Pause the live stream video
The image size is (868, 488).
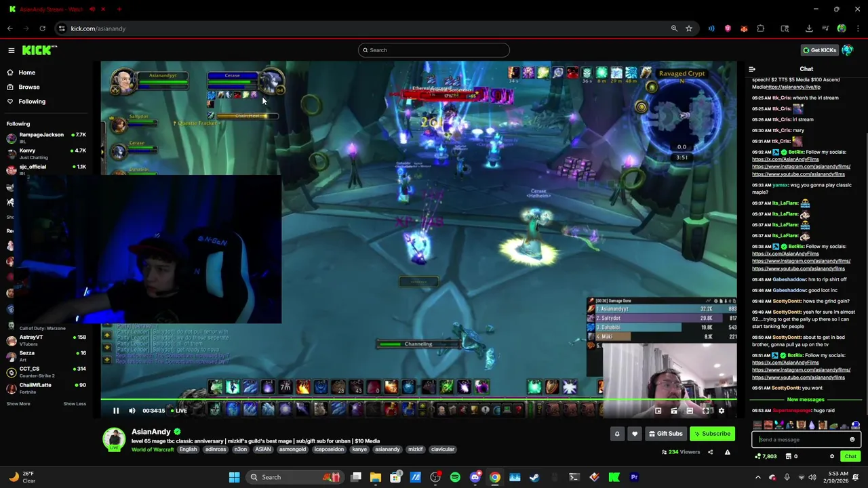click(x=116, y=411)
